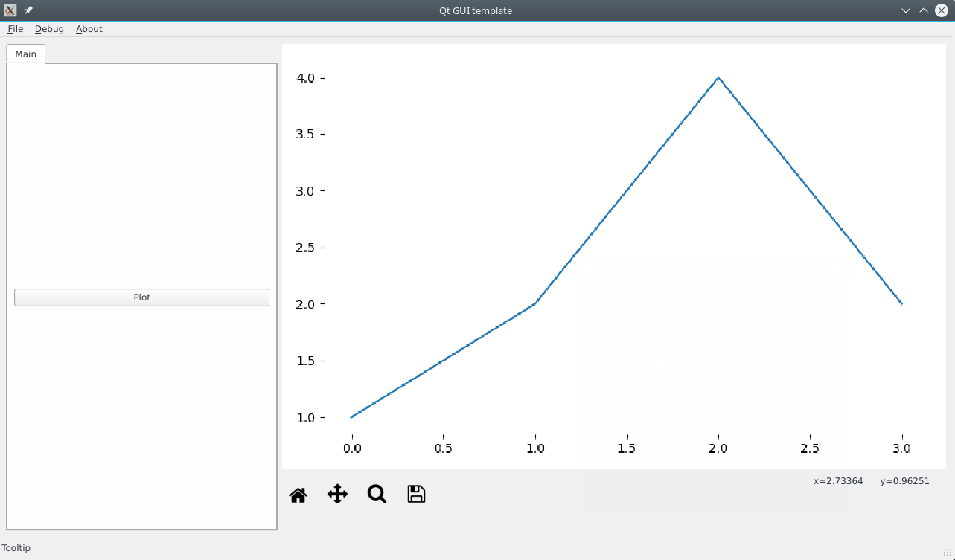The height and width of the screenshot is (560, 955).
Task: Click inside the empty left panel
Action: click(141, 171)
